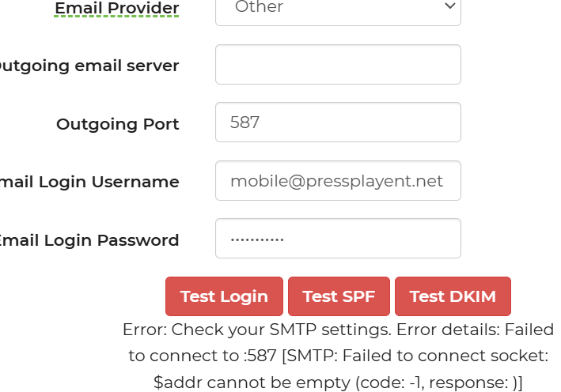Open the Email Provider dropdown
Image resolution: width=561 pixels, height=392 pixels.
[338, 8]
